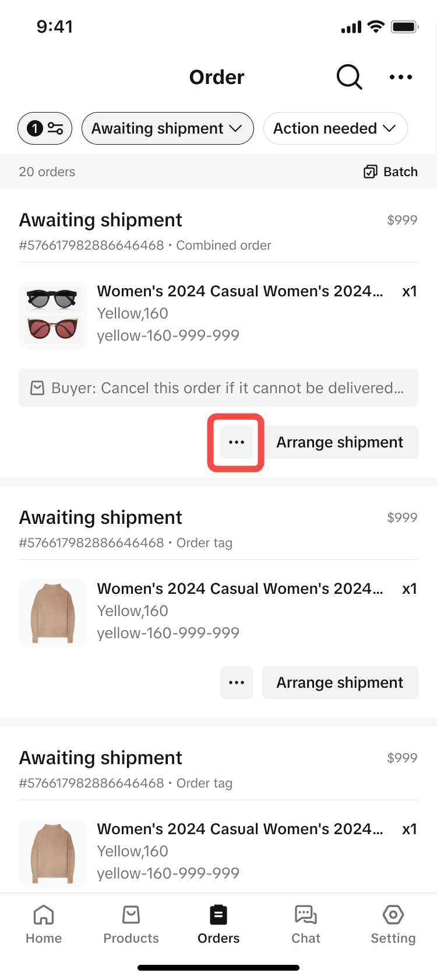Image resolution: width=437 pixels, height=980 pixels.
Task: Open more options for second sweater order
Action: [236, 682]
